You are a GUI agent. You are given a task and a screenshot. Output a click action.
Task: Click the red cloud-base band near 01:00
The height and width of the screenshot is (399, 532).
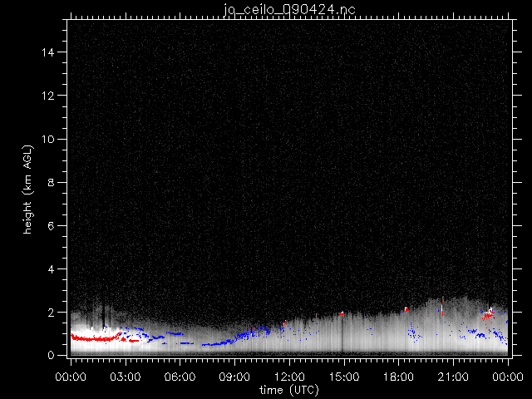91,338
